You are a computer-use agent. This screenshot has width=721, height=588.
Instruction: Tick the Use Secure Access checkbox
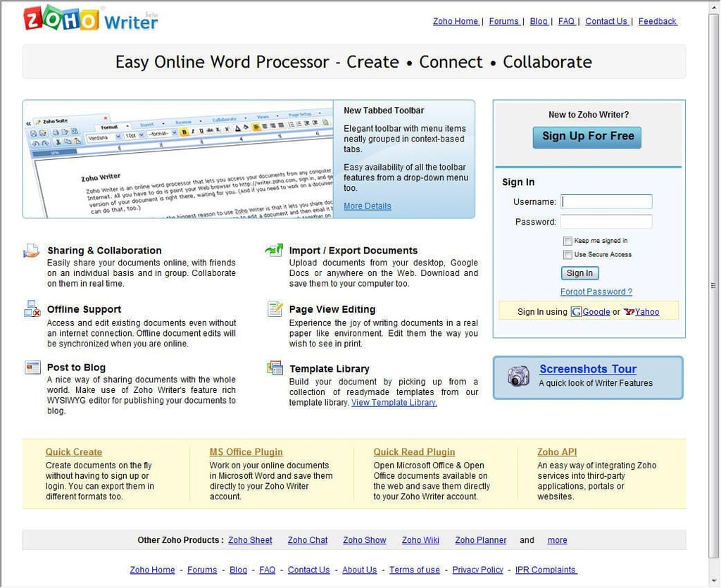568,255
